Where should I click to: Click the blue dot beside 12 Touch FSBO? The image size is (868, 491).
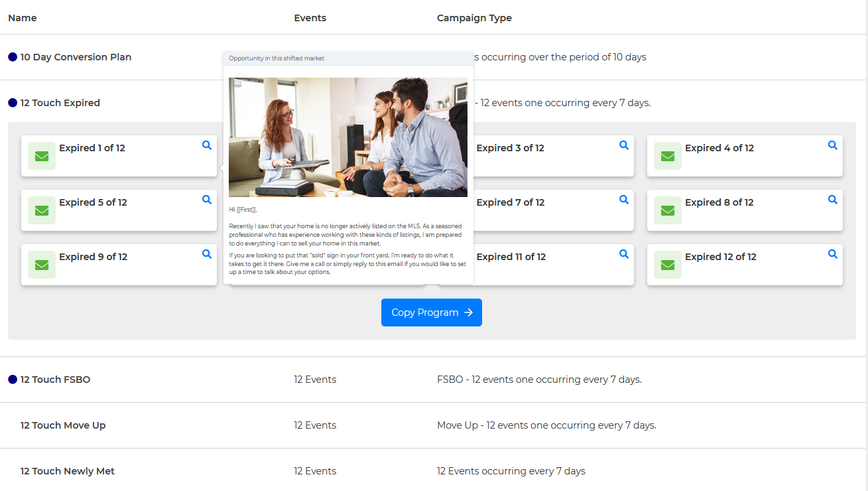point(13,380)
